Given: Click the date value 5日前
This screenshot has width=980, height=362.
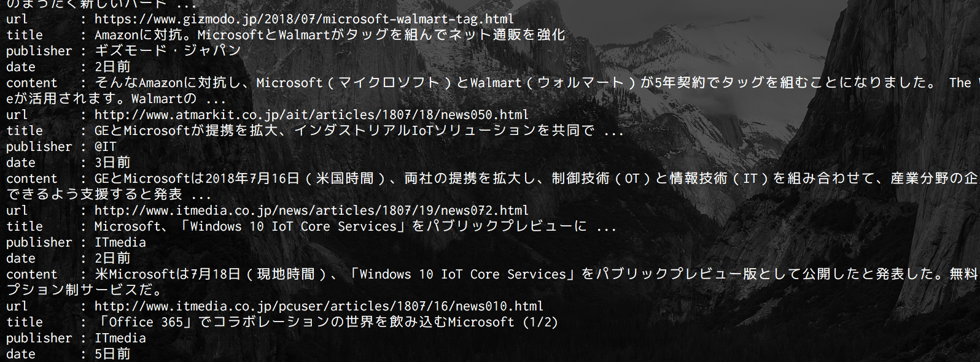Looking at the screenshot, I should tap(112, 354).
